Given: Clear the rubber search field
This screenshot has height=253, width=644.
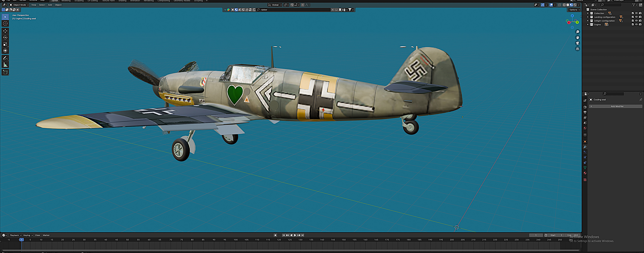Looking at the screenshot, I should pyautogui.click(x=332, y=10).
